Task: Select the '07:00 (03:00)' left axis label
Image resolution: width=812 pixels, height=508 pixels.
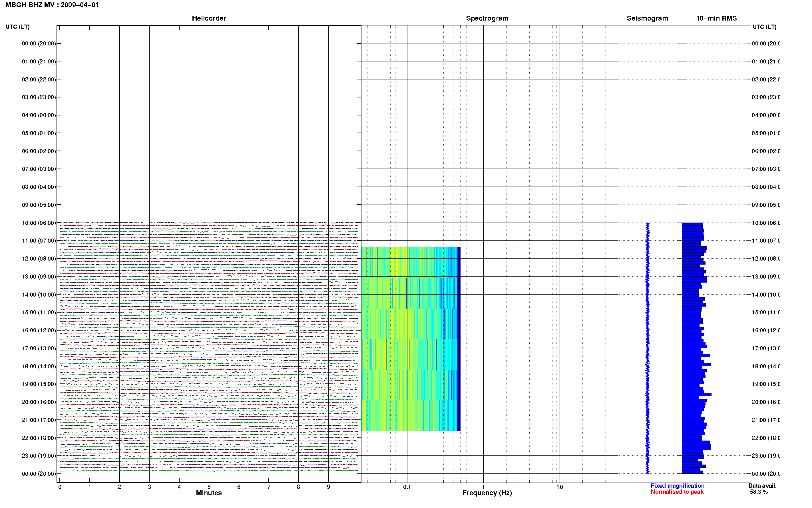Action: [x=39, y=169]
